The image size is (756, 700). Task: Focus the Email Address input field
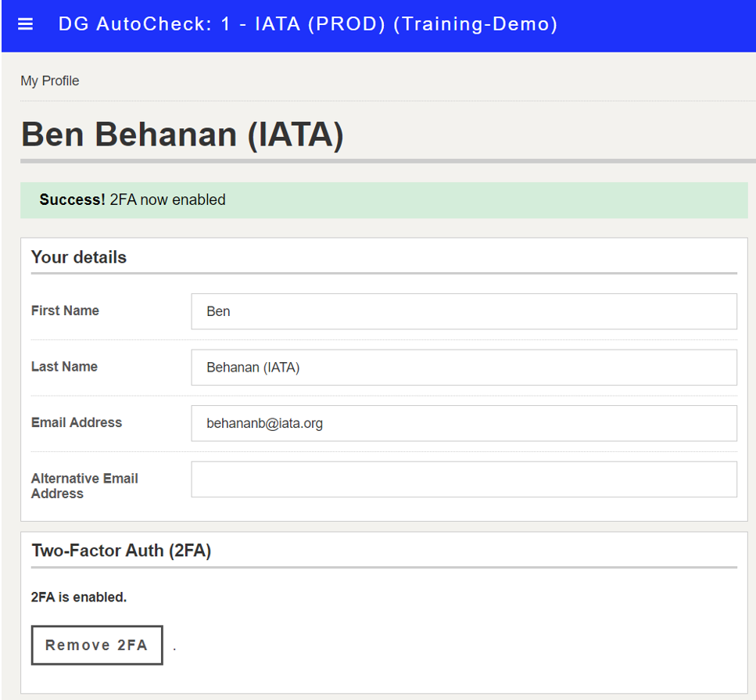(x=464, y=423)
